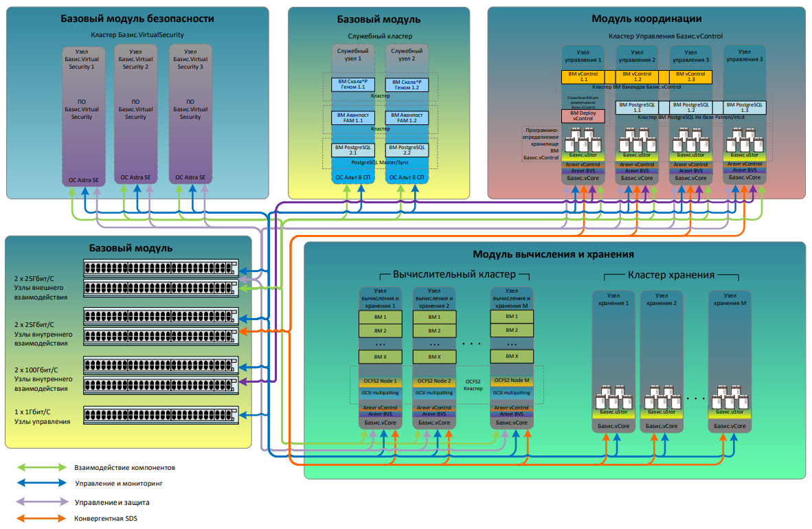Image resolution: width=812 pixels, height=529 pixels.
Task: Click the Кластер хранения label
Action: (x=670, y=274)
